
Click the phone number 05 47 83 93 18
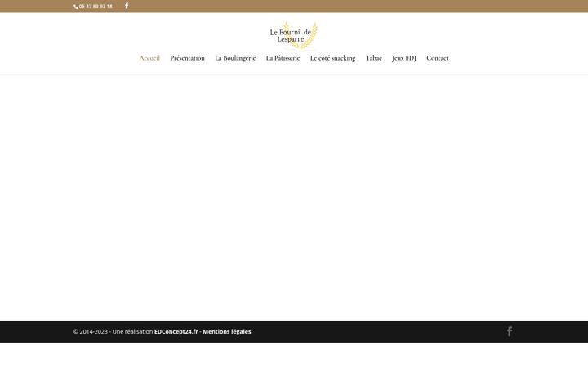coord(96,7)
